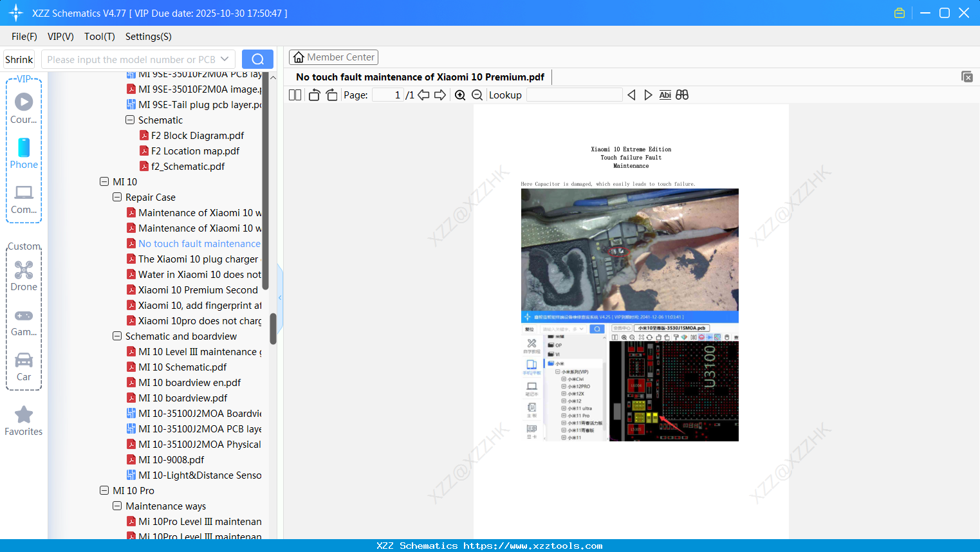Viewport: 980px width, 552px height.
Task: Collapse the Repair Case folder
Action: pos(117,197)
